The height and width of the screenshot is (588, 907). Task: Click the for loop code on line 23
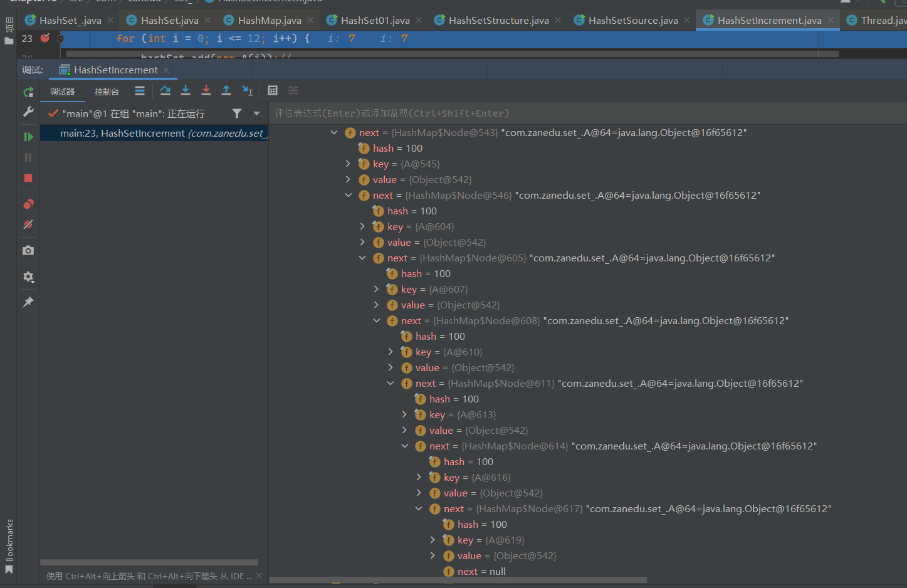212,38
